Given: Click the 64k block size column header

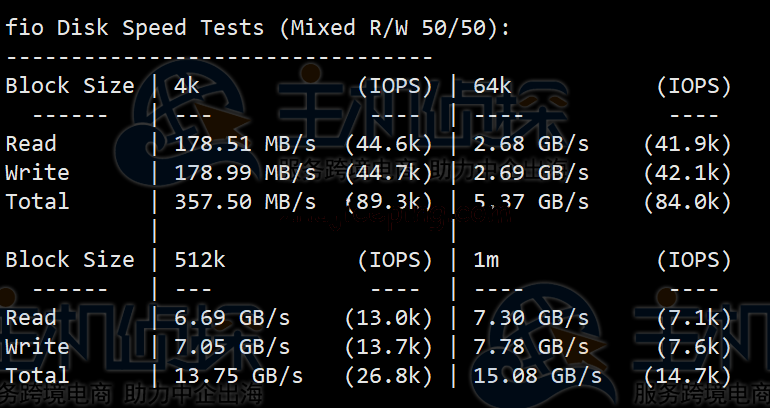Looking at the screenshot, I should click(494, 86).
